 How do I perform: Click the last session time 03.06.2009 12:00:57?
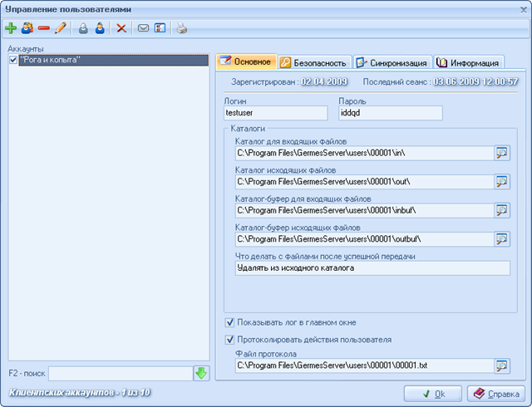[475, 81]
